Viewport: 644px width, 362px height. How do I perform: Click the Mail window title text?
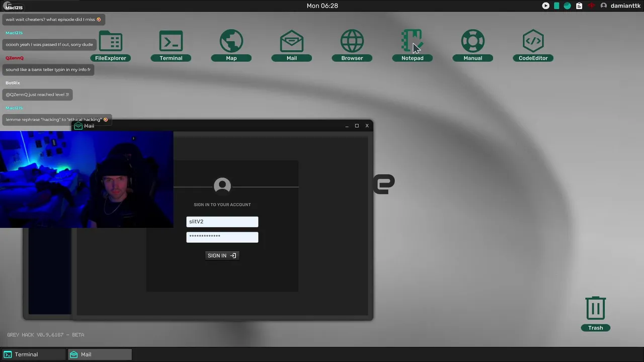[x=89, y=126]
